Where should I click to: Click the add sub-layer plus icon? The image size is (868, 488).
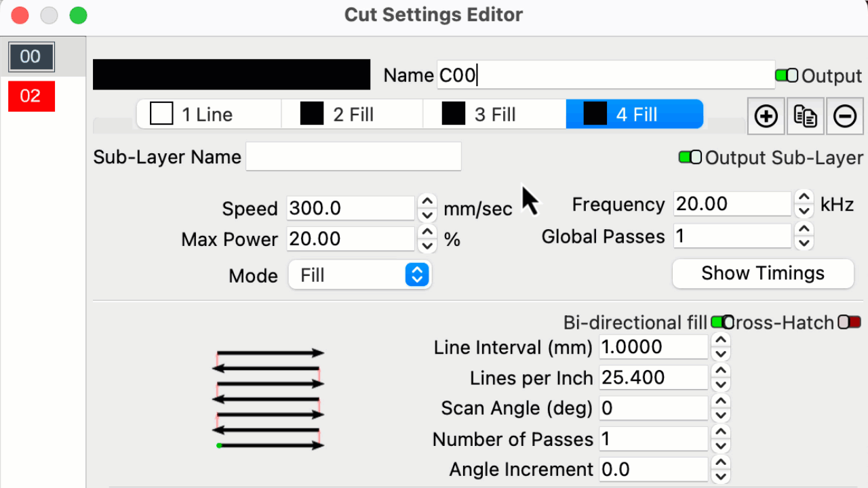(x=766, y=117)
